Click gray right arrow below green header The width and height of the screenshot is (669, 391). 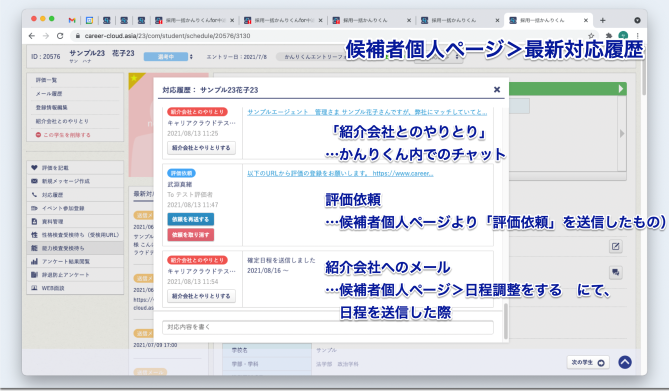pyautogui.click(x=622, y=134)
